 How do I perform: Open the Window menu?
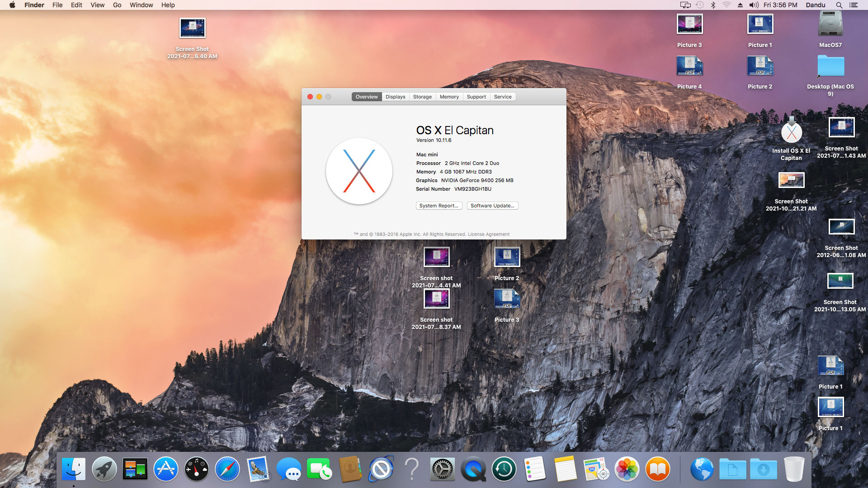click(x=141, y=5)
